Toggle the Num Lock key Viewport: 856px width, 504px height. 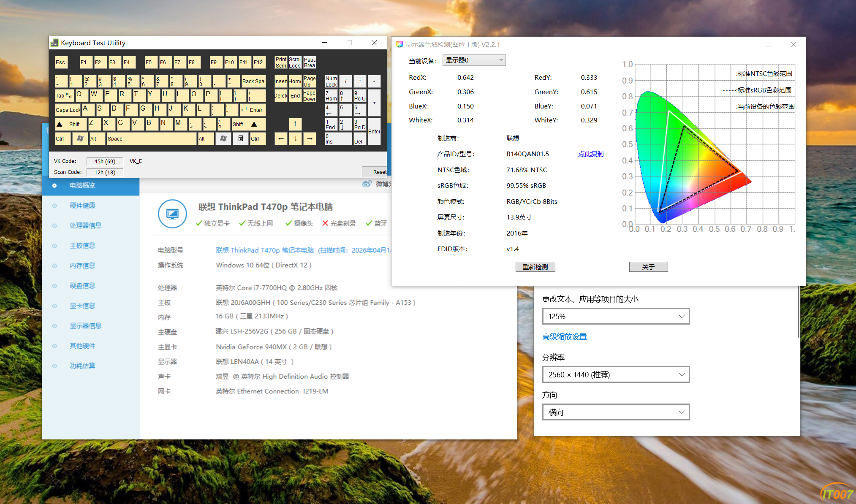pyautogui.click(x=331, y=81)
